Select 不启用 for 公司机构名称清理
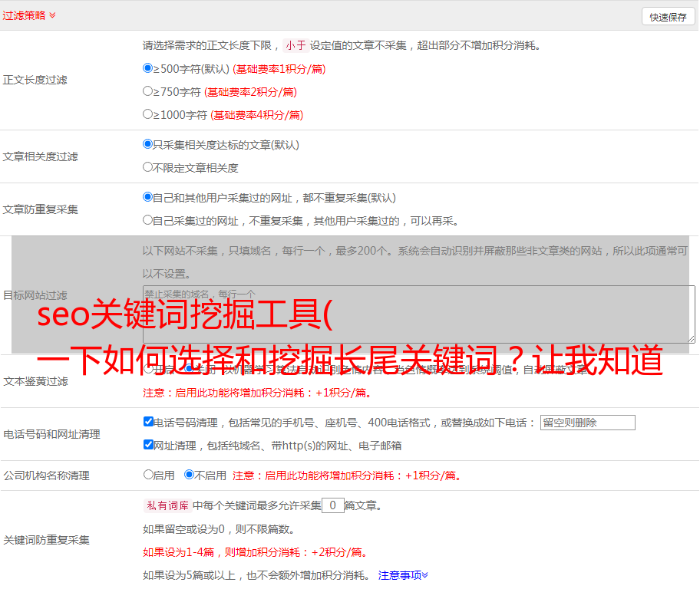Image resolution: width=700 pixels, height=589 pixels. (x=189, y=475)
